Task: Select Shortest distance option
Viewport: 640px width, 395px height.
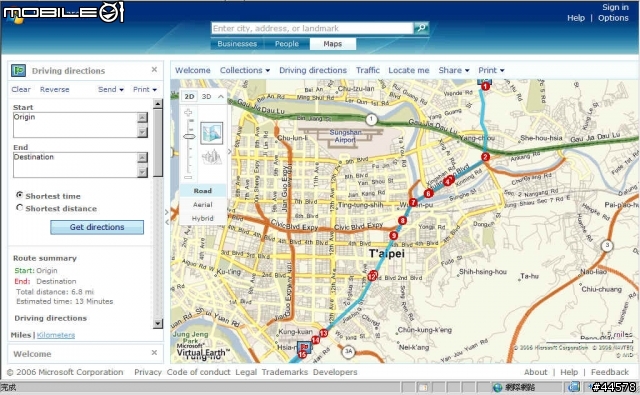Action: 20,208
